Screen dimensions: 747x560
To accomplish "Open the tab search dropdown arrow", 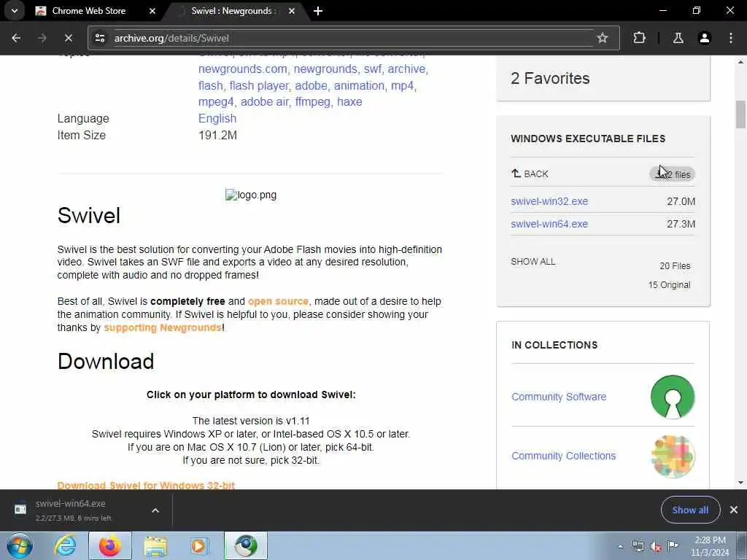I will tap(15, 10).
